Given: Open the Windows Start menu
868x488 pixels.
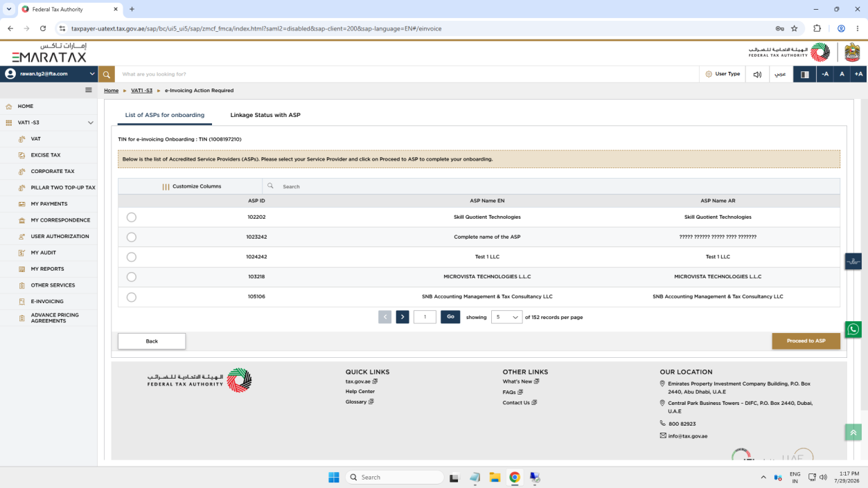Looking at the screenshot, I should [333, 477].
